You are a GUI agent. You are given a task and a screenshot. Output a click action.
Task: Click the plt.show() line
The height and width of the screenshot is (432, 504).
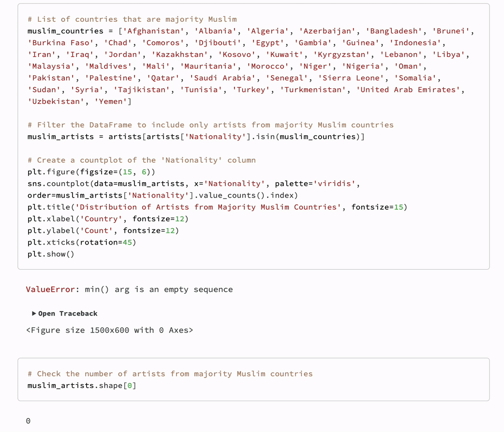tap(51, 254)
